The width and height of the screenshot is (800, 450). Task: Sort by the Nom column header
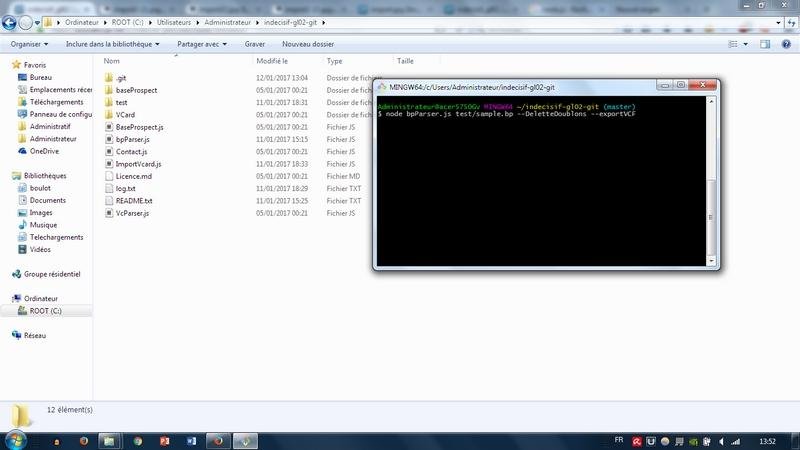pyautogui.click(x=111, y=61)
